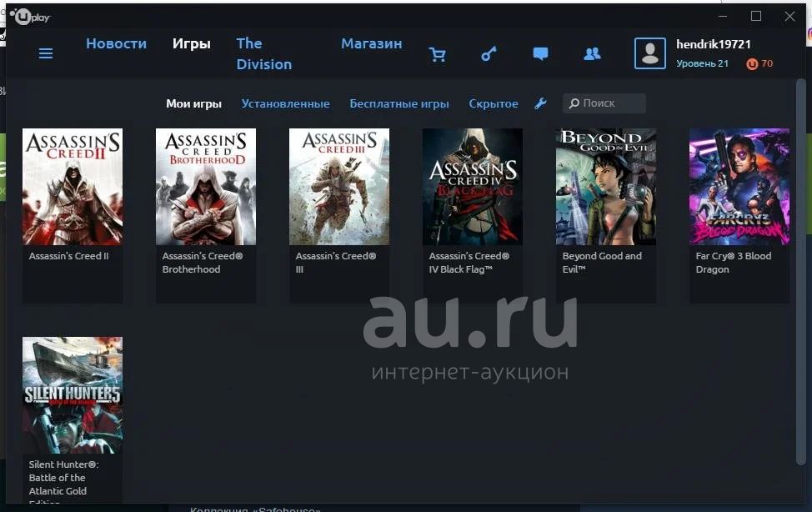
Task: Open Assassin's Creed IV Black Flag cover
Action: 473,187
